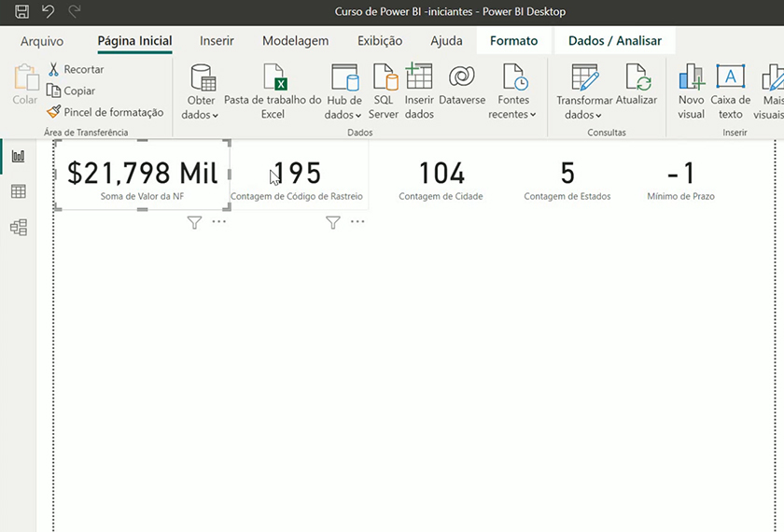Expand Fontes recentes dropdown
Viewport: 784px width, 532px height.
(512, 115)
